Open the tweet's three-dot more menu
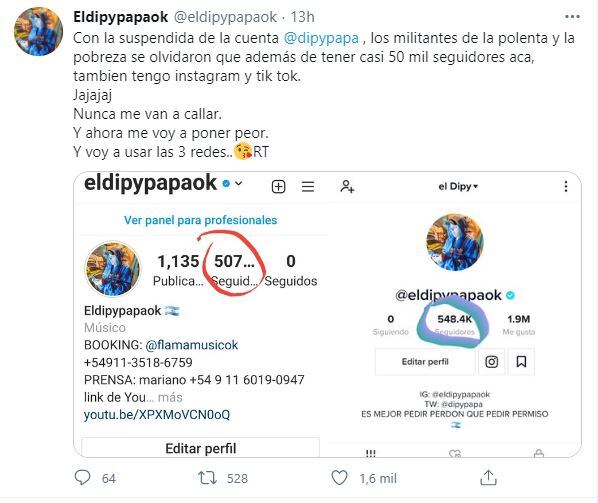Screen dimensions: 598x503 tap(572, 17)
